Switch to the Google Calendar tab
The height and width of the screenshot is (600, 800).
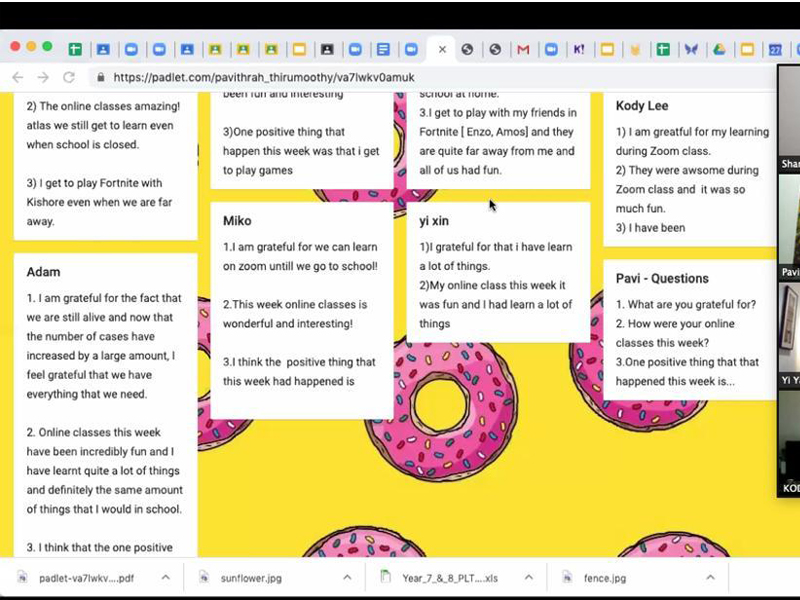(x=776, y=49)
